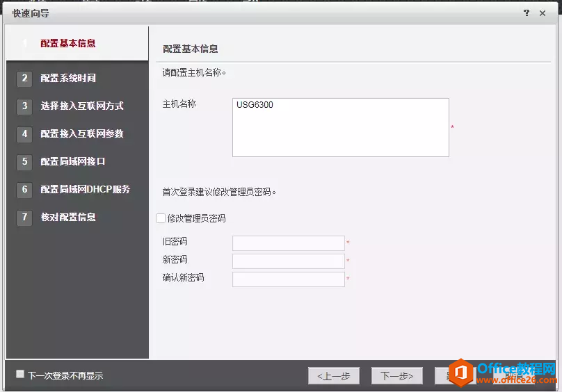Screen dimensions: 562x392
Task: Click the 确认新密码 input field
Action: pos(289,279)
